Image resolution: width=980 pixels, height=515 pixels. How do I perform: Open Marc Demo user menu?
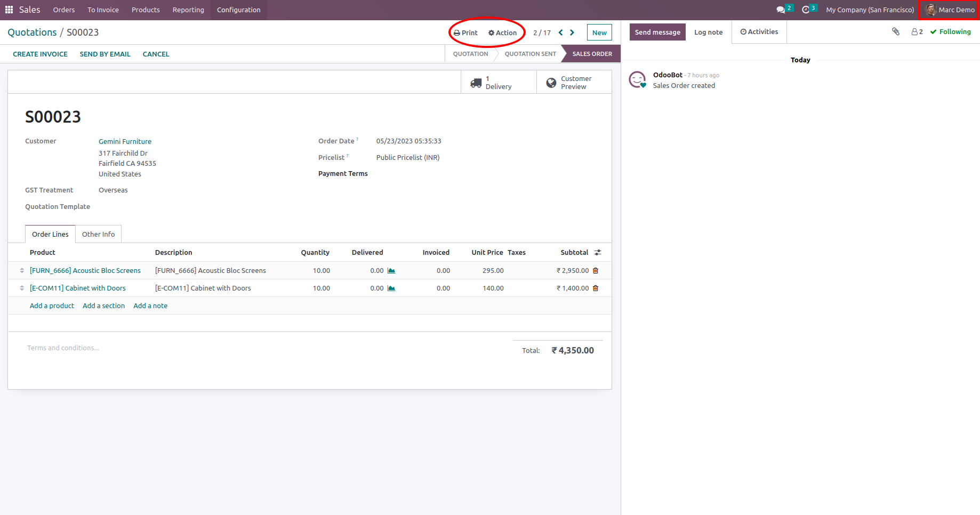click(950, 10)
